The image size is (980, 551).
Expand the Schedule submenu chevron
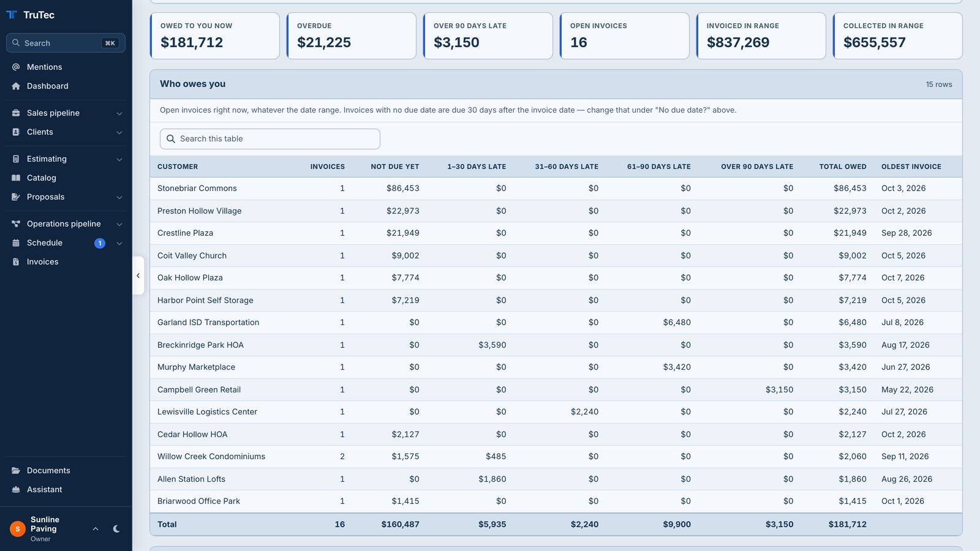(x=119, y=243)
